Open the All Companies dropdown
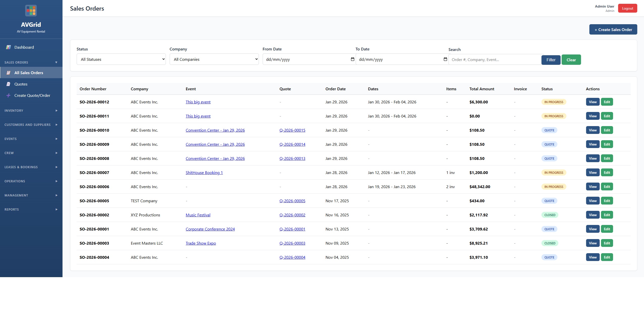Image resolution: width=644 pixels, height=318 pixels. pos(214,59)
